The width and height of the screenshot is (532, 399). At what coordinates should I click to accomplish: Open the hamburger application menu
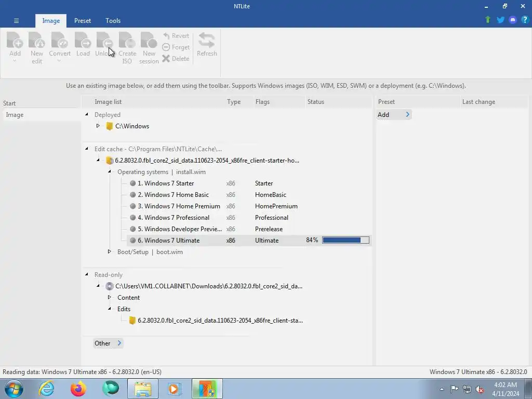pyautogui.click(x=16, y=21)
